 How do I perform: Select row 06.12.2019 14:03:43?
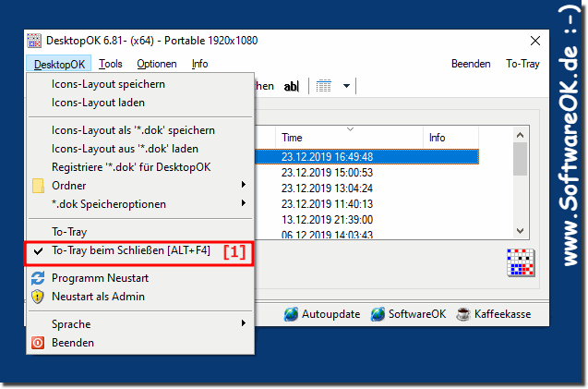click(x=366, y=234)
